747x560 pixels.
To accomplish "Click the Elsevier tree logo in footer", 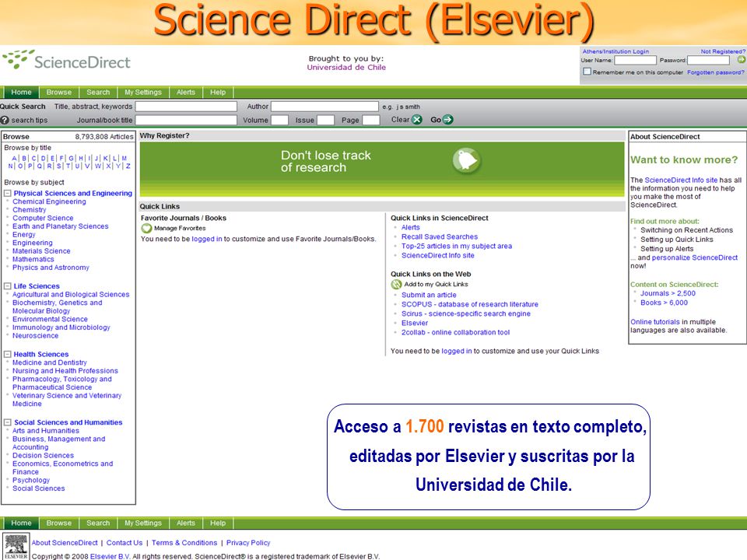I will tap(16, 546).
